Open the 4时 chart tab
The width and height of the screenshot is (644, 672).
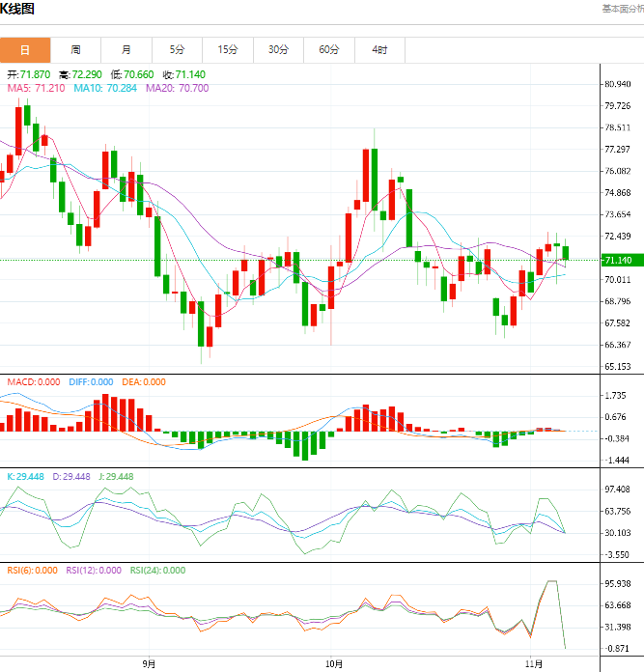(x=379, y=50)
